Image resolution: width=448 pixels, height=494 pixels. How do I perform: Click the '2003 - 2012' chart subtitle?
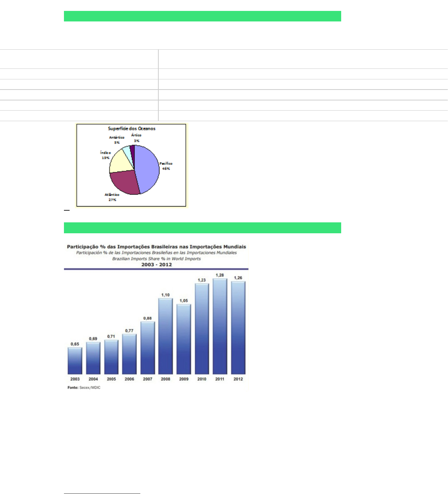(x=156, y=264)
